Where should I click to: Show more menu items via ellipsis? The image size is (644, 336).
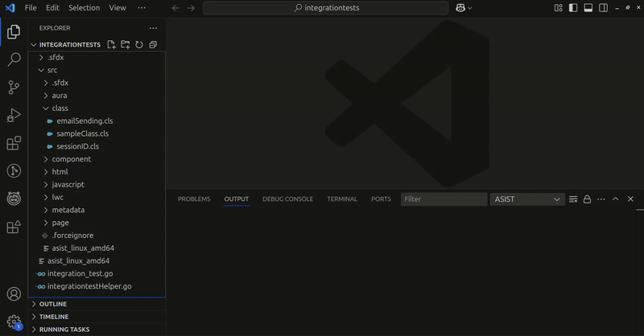[x=142, y=8]
